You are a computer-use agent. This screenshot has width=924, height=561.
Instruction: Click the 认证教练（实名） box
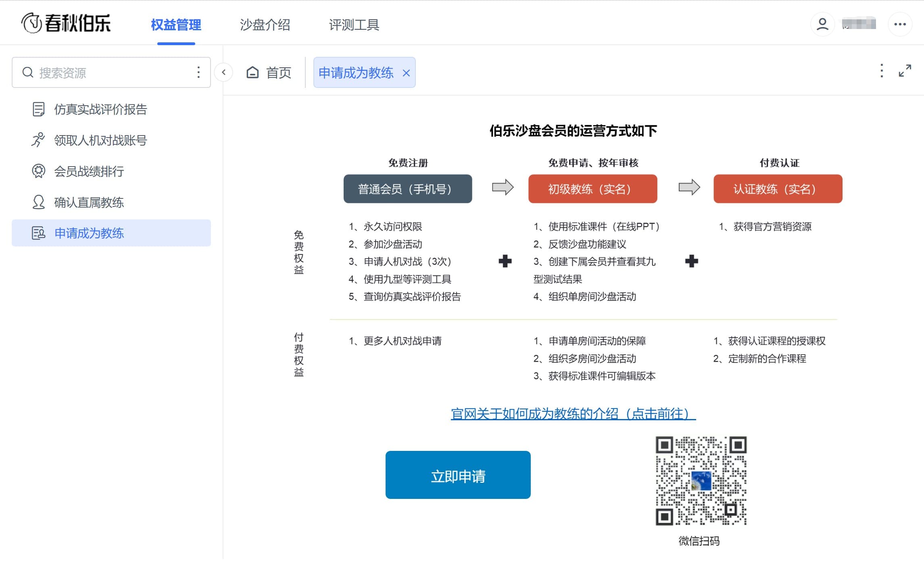click(x=778, y=189)
